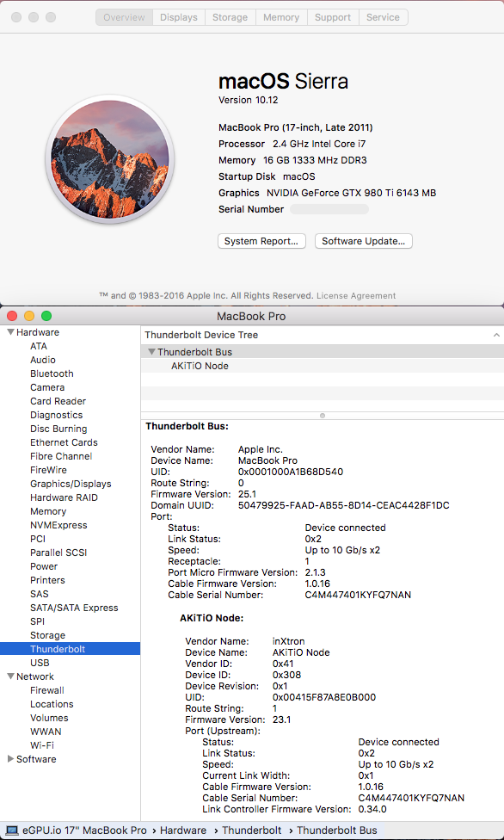The image size is (504, 840).
Task: Select Parallel SCSI in the sidebar
Action: pyautogui.click(x=58, y=553)
